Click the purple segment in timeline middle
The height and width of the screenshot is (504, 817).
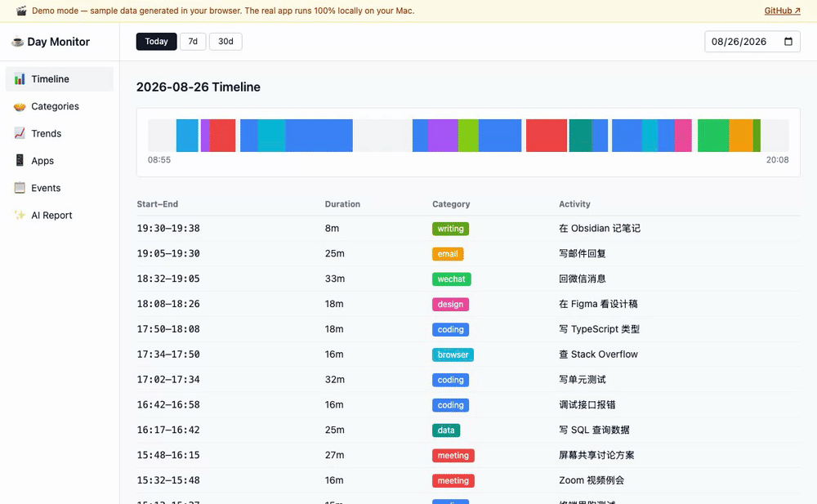(443, 136)
